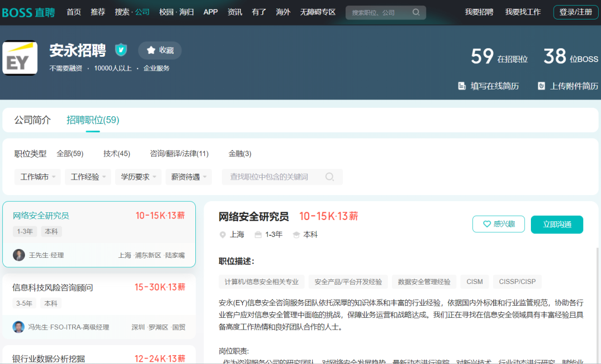Open the 薪资待遇 dropdown
601x364 pixels.
pyautogui.click(x=189, y=177)
